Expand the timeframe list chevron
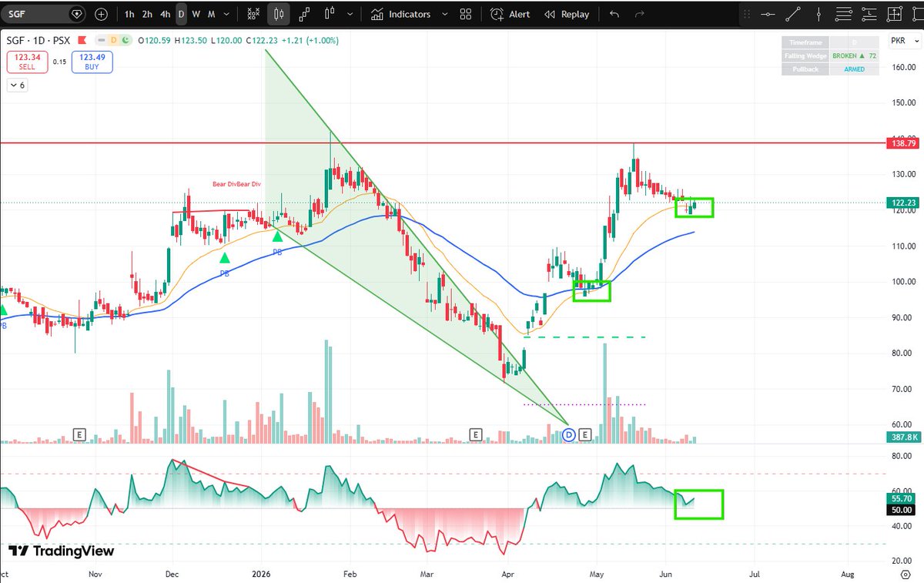The image size is (924, 583). [226, 14]
